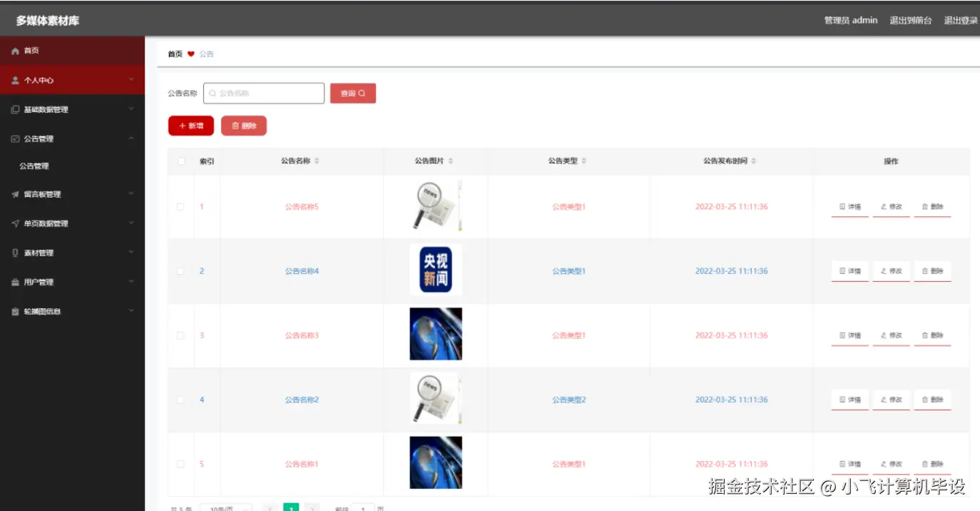Click the globe thumbnail in row 公告名称3
This screenshot has height=511, width=980.
pos(436,334)
